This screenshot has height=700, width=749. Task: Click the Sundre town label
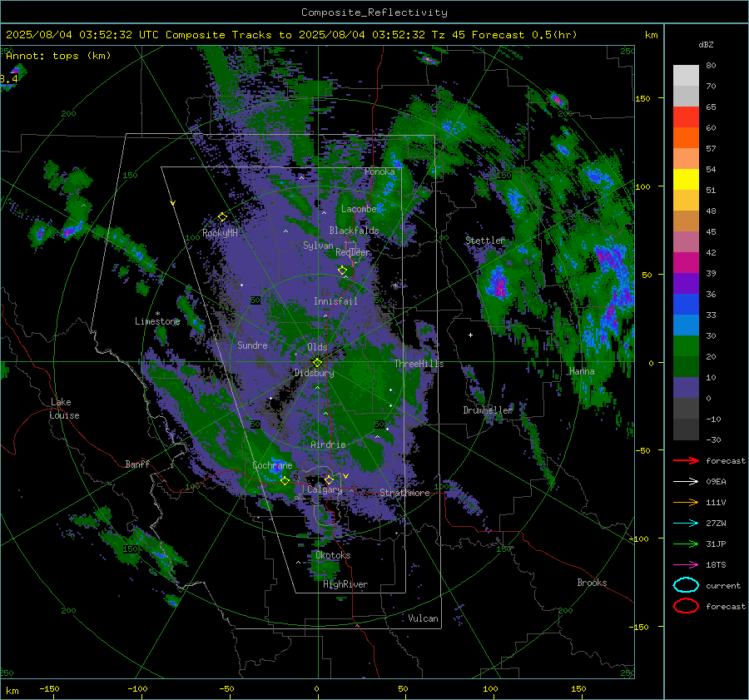click(252, 345)
